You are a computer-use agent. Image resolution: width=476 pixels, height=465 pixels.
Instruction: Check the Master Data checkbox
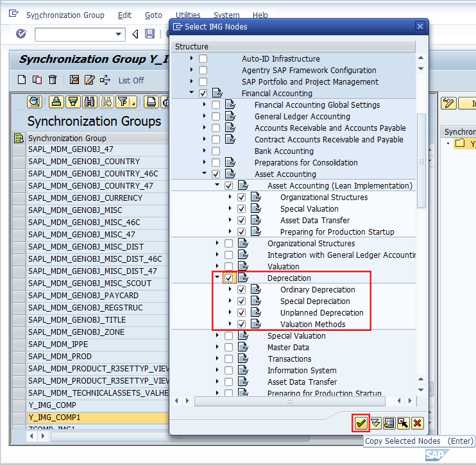[229, 348]
